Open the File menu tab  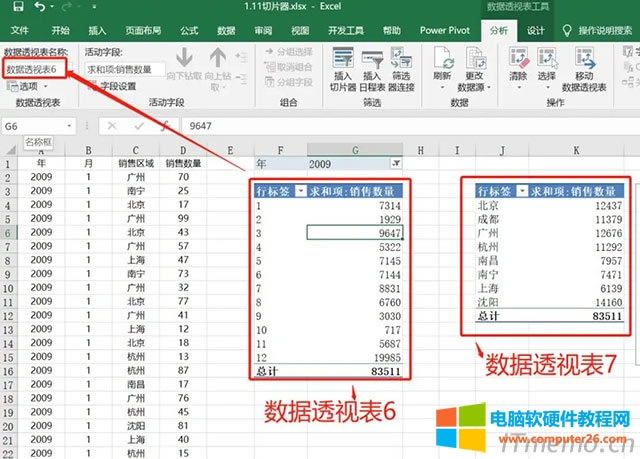click(x=20, y=31)
